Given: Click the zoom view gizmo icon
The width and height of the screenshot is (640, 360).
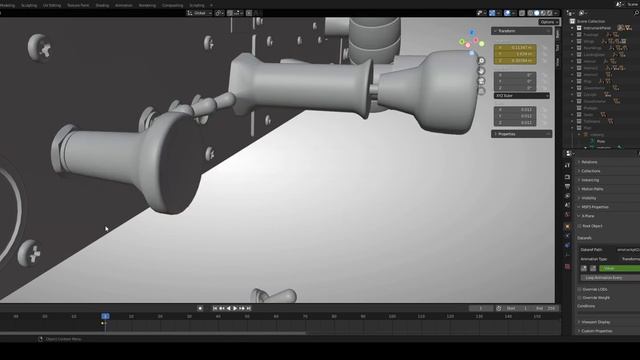Looking at the screenshot, I should 482,61.
